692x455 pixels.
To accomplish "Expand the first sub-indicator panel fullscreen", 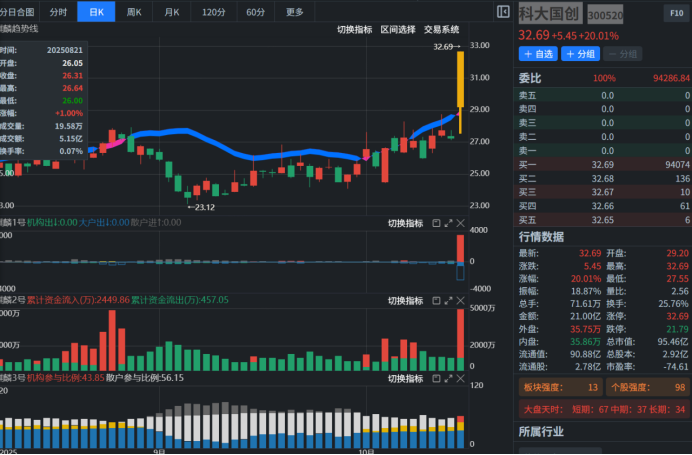I will pos(449,223).
